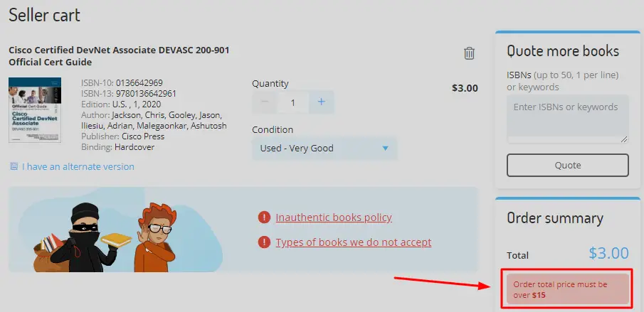This screenshot has height=312, width=644.
Task: Click the warning icon next to Inauthentic books policy
Action: tap(264, 217)
